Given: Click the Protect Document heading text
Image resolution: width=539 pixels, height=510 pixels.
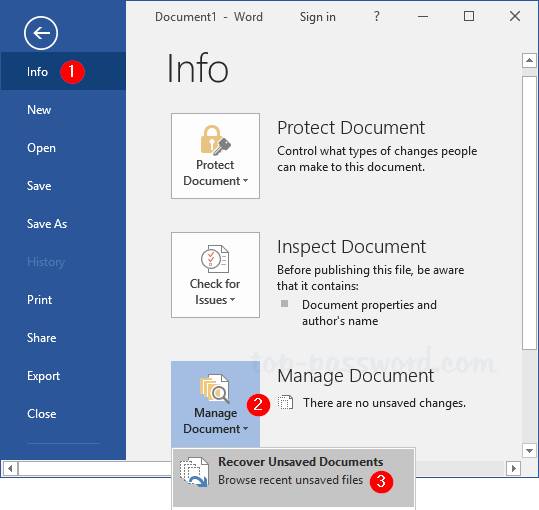Looking at the screenshot, I should [351, 128].
